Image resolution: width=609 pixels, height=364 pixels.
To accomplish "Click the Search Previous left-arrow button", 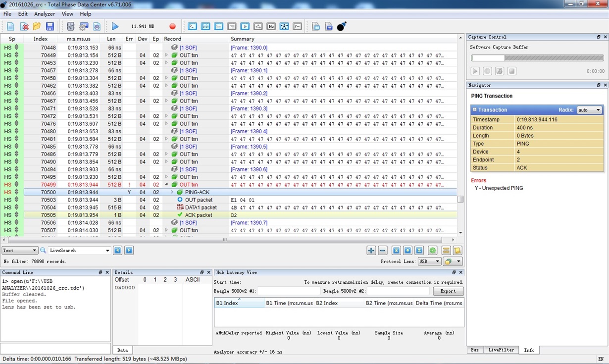I will click(x=118, y=251).
